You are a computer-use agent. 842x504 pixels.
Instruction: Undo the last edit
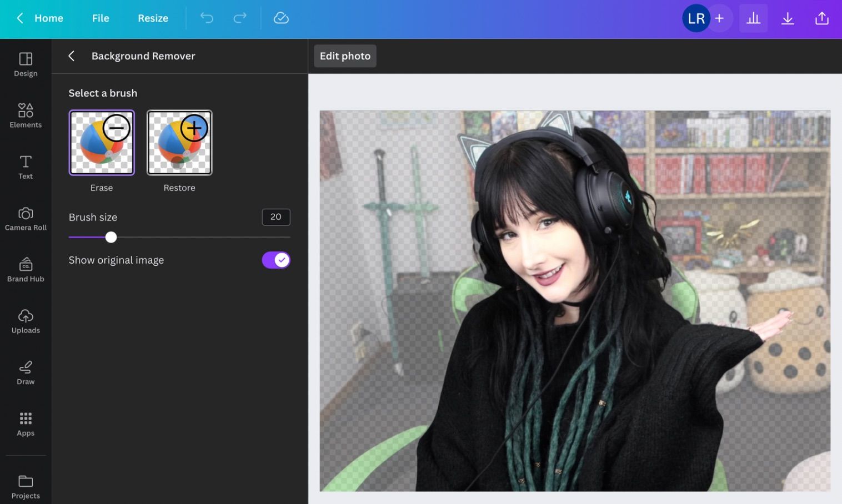pyautogui.click(x=207, y=18)
